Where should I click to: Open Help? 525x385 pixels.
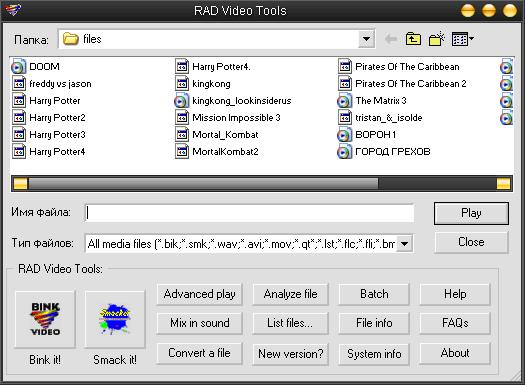point(455,294)
